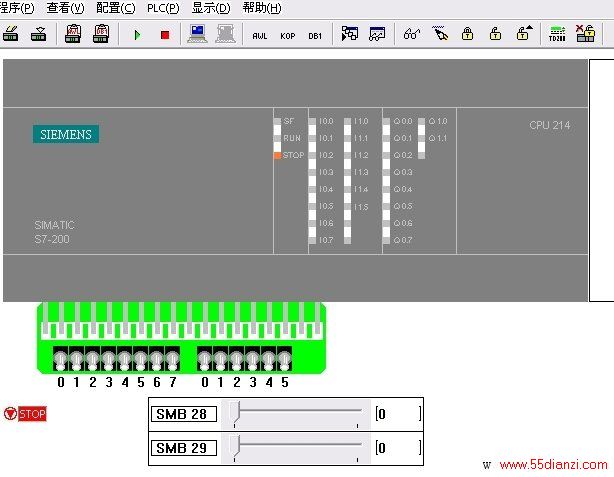
Task: Click the I1.5 input LED label
Action: click(x=361, y=207)
